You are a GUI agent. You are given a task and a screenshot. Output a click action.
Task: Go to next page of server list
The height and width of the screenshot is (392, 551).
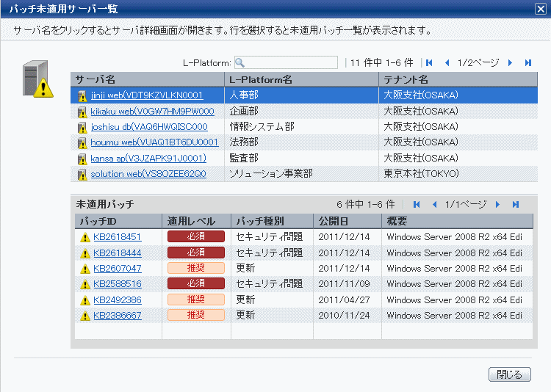(510, 63)
